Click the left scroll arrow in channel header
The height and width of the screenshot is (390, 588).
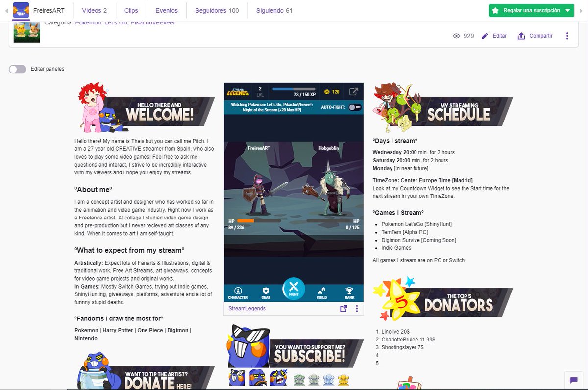(5, 10)
